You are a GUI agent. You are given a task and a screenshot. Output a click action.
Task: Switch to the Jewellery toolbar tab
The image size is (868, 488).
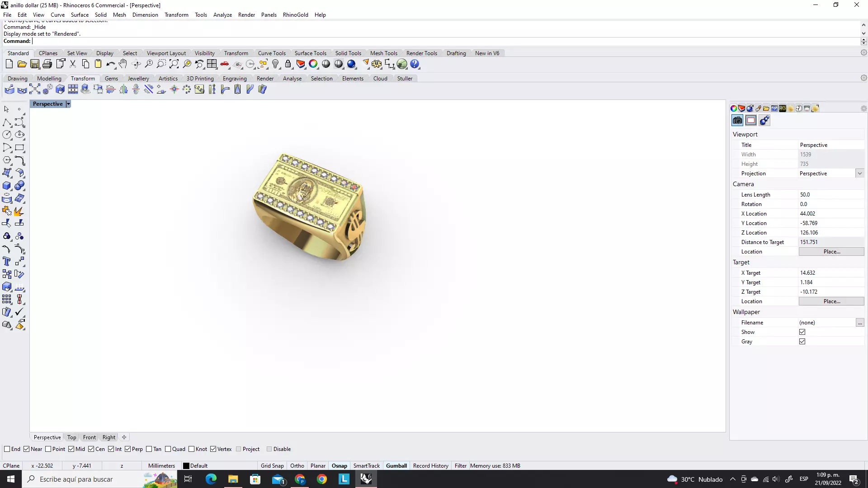(138, 79)
